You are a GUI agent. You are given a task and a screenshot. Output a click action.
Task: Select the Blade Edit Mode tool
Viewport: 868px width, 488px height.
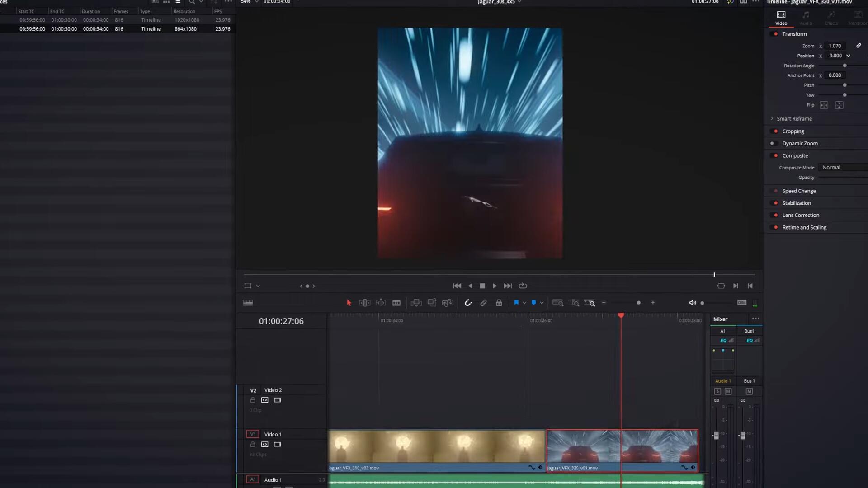coord(396,303)
